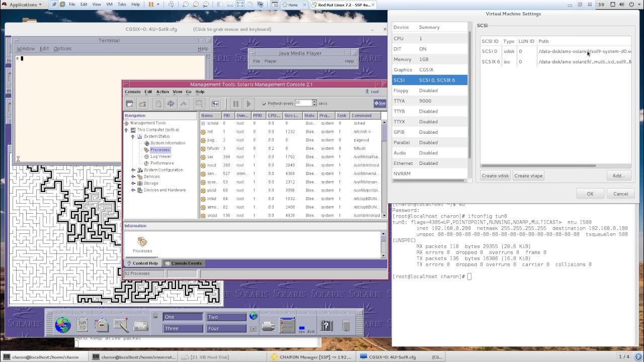Open the printer icon on CDE front panel

pyautogui.click(x=269, y=326)
